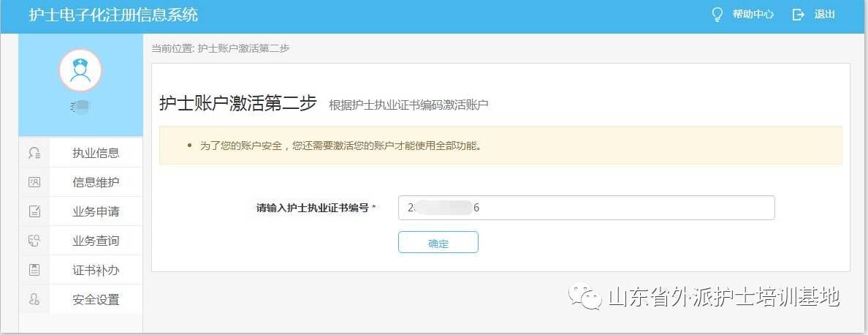The height and width of the screenshot is (335, 868).
Task: Open the 帮助中心 link
Action: [x=753, y=15]
